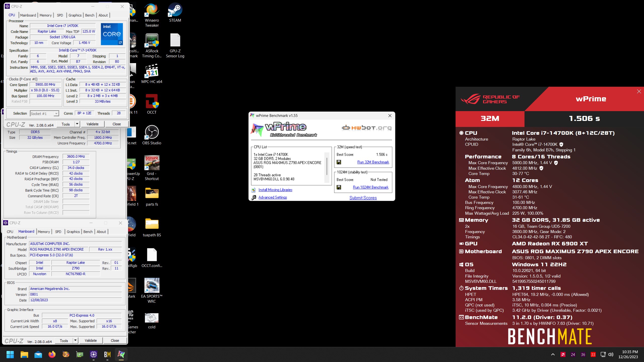This screenshot has width=644, height=362.
Task: Open About tab in bottom CPU-Z window
Action: [101, 232]
